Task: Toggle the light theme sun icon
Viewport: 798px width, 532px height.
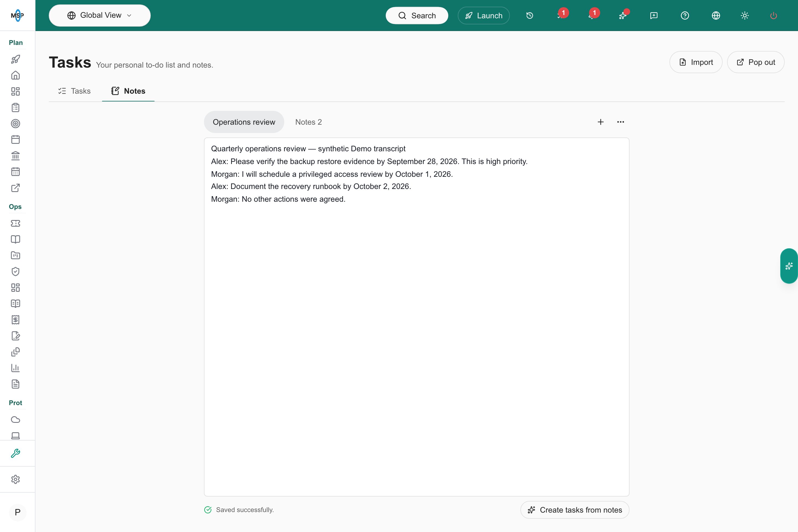Action: pyautogui.click(x=745, y=16)
